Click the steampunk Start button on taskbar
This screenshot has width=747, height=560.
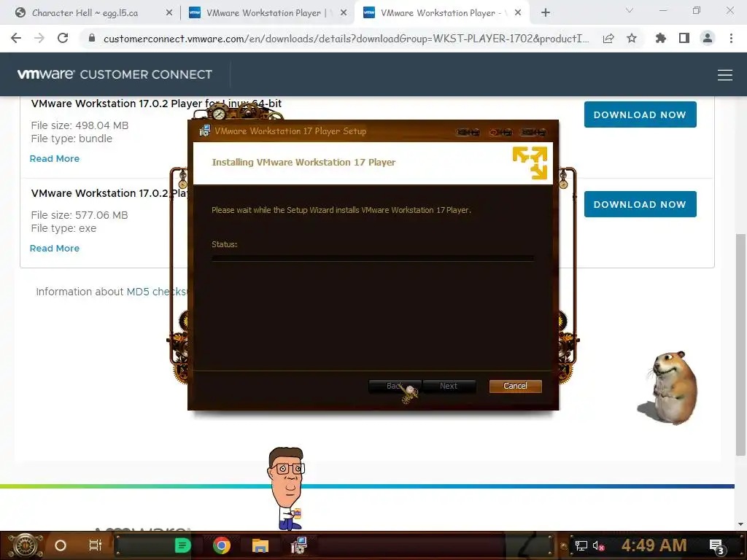(26, 545)
